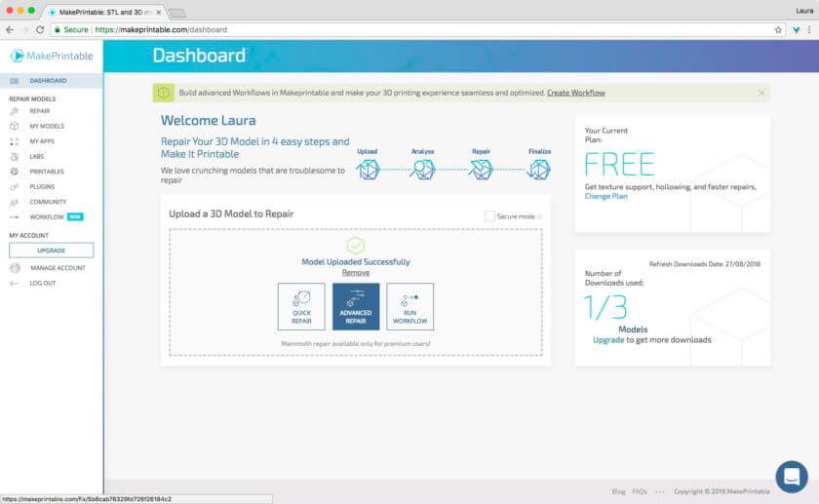This screenshot has height=504, width=819.
Task: Go to Printables in sidebar
Action: (46, 171)
